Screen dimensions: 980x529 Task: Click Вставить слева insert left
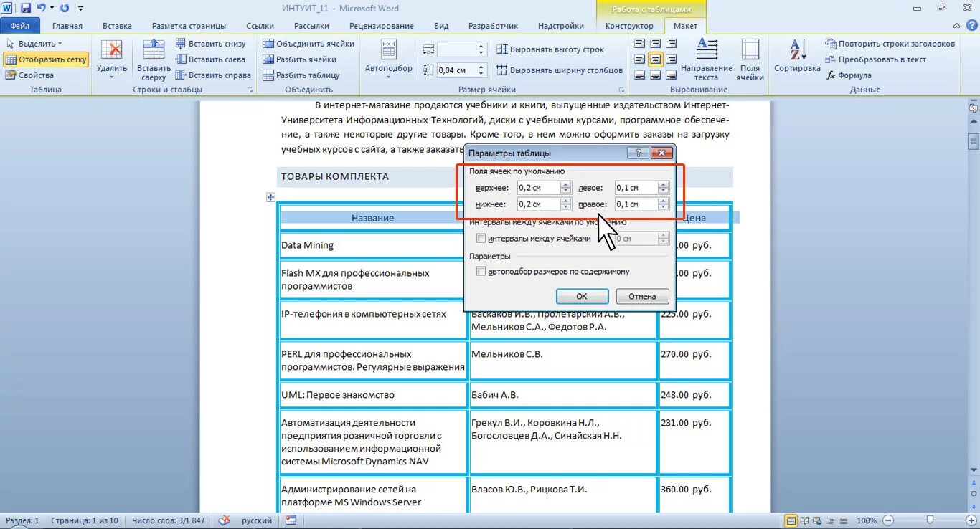point(211,59)
